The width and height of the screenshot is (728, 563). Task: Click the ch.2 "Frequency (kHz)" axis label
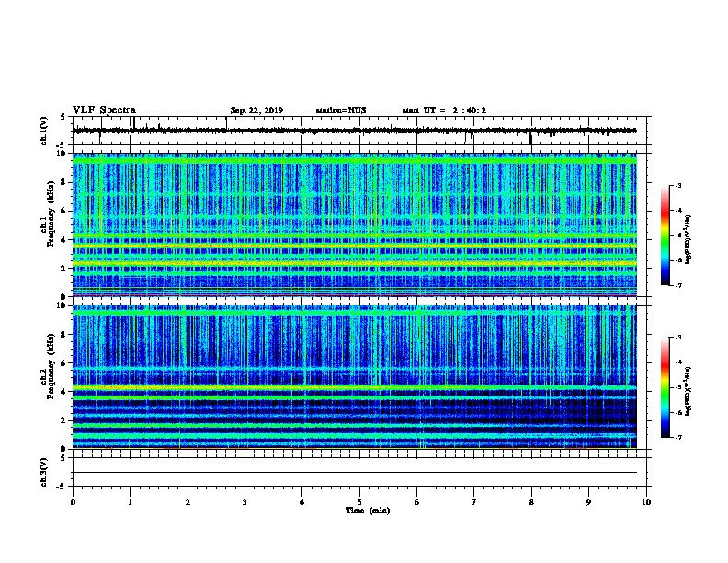[x=51, y=366]
